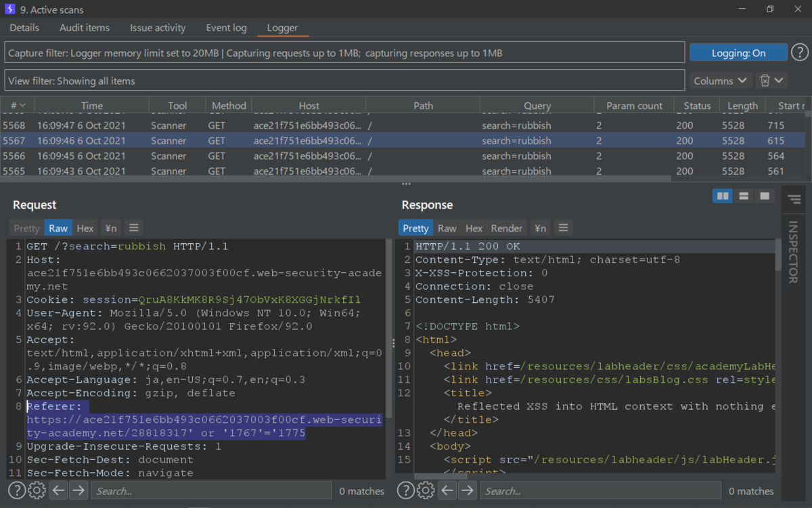This screenshot has width=812, height=508.
Task: Open the Event log tab
Action: point(226,28)
